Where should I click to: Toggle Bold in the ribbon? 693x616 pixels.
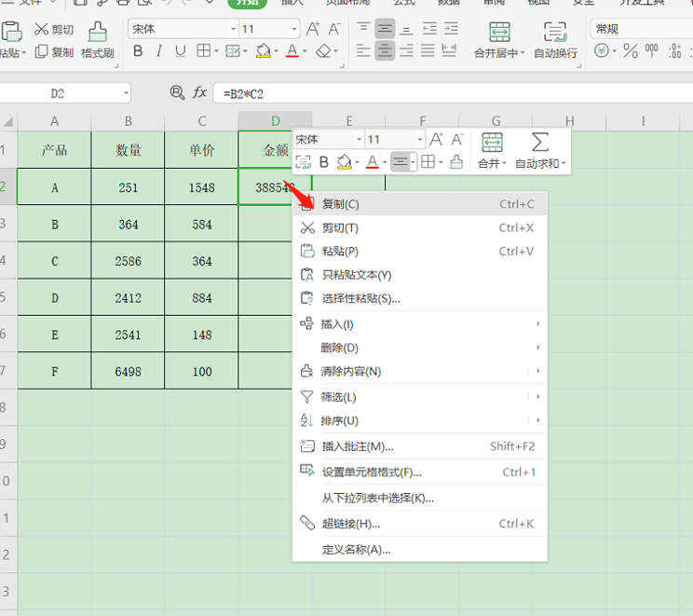tap(138, 51)
